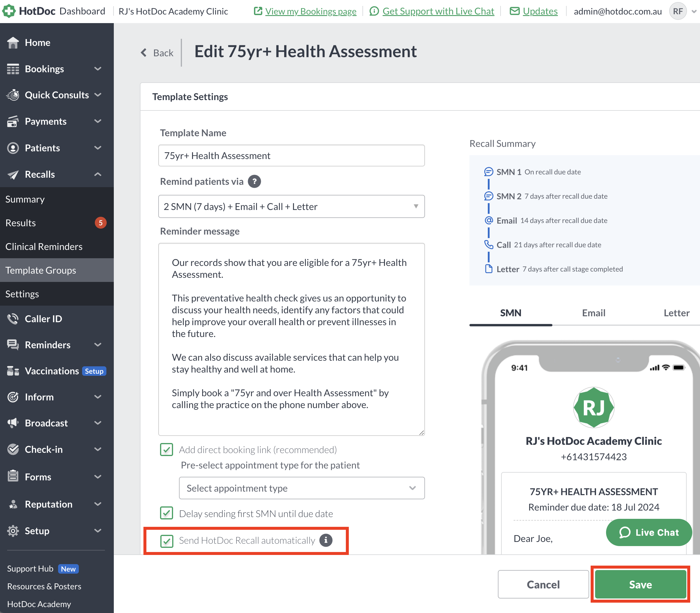Image resolution: width=700 pixels, height=613 pixels.
Task: Expand the Setup menu chevron
Action: click(x=98, y=531)
